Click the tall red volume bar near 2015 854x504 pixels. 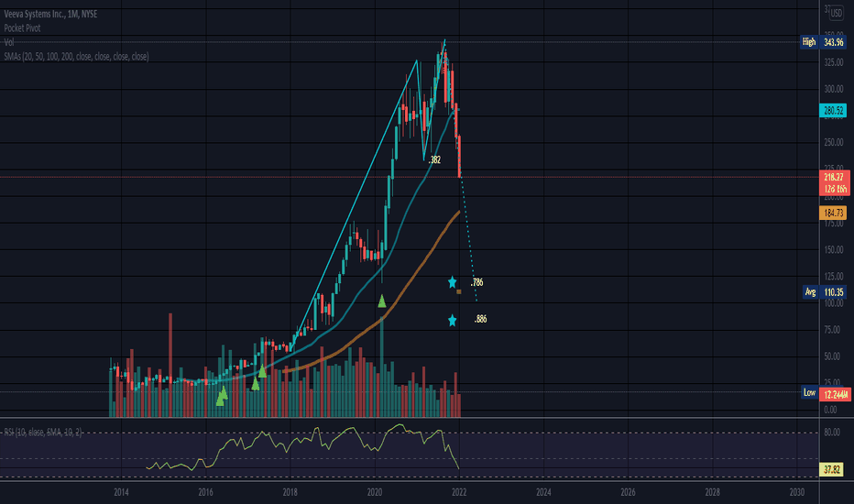click(170, 365)
